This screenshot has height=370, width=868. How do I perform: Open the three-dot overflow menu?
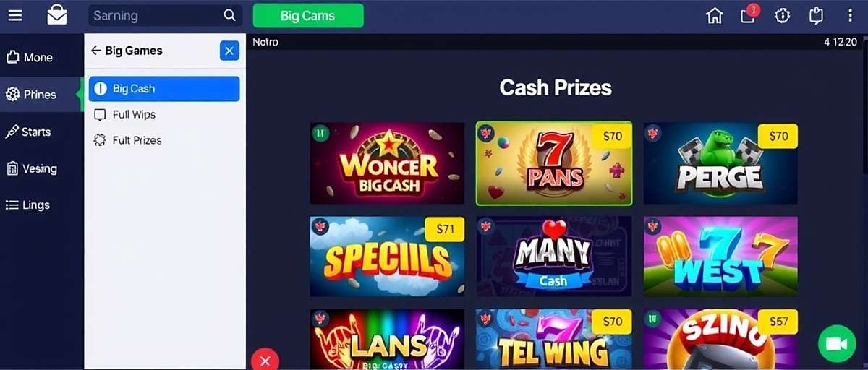point(850,15)
